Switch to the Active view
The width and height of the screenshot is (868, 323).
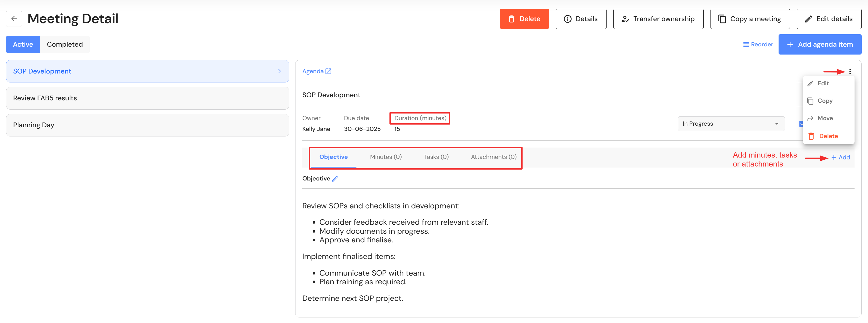pyautogui.click(x=23, y=45)
